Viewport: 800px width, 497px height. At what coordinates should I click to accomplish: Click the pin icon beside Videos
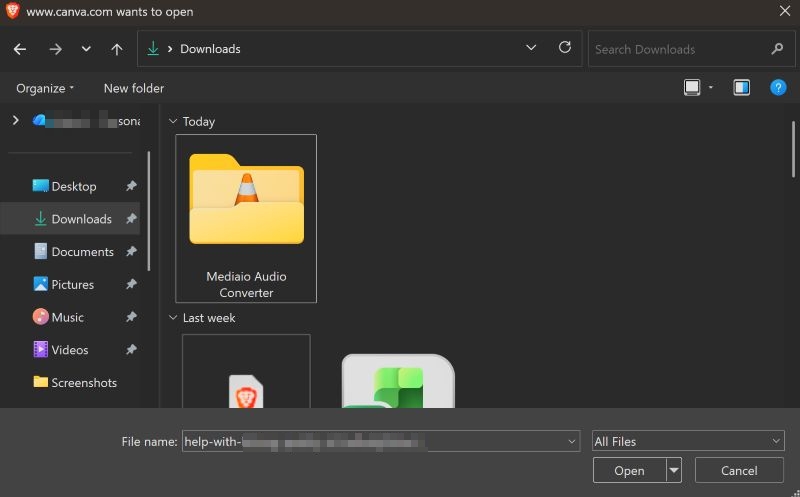[131, 349]
